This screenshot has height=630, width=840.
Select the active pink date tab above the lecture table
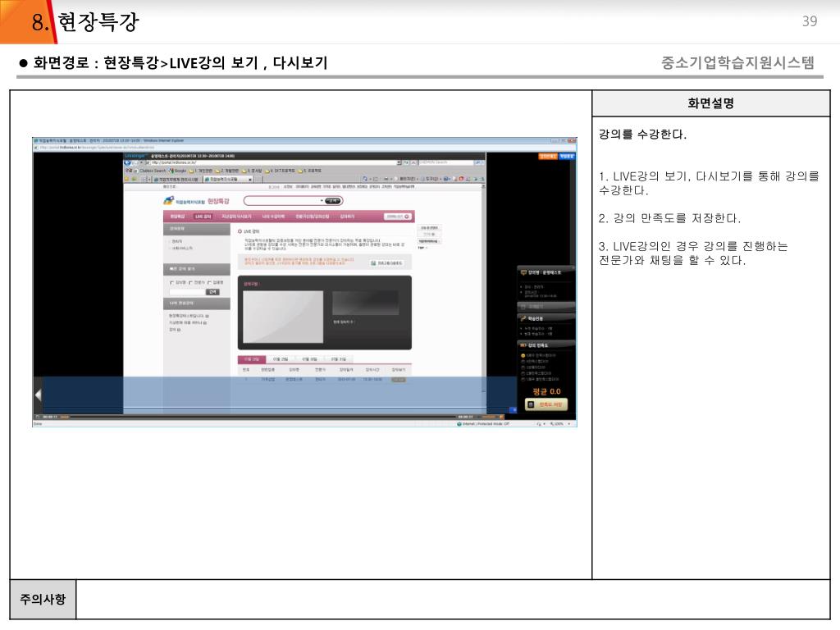coord(251,359)
